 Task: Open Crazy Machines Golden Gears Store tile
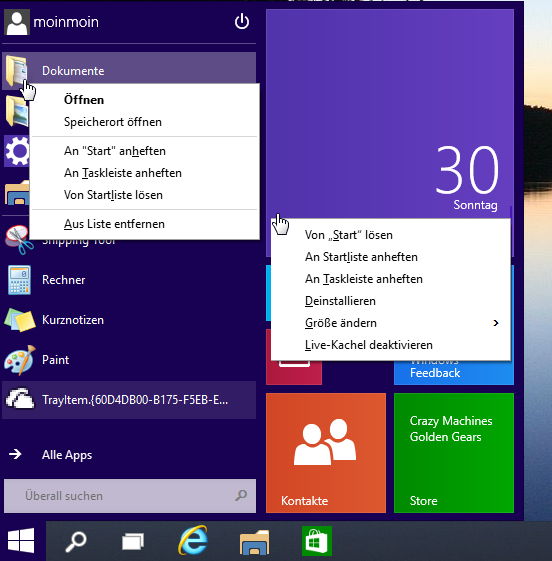[454, 453]
